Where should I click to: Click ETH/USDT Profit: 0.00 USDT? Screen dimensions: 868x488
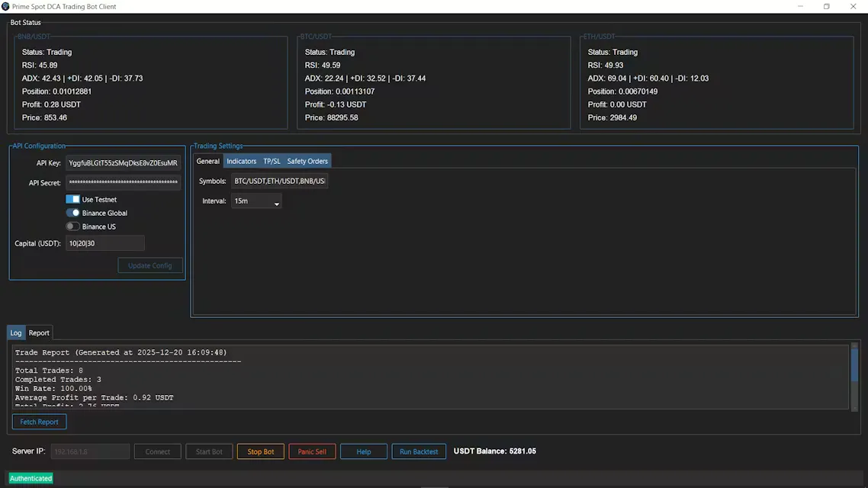point(617,104)
